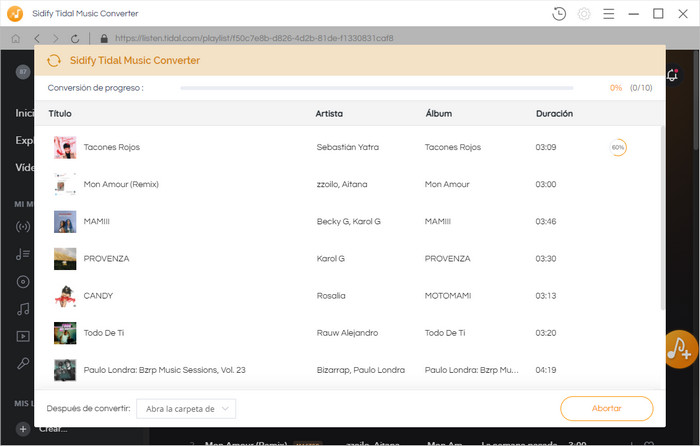700x446 pixels.
Task: Open the videos sidebar icon
Action: pyautogui.click(x=23, y=336)
